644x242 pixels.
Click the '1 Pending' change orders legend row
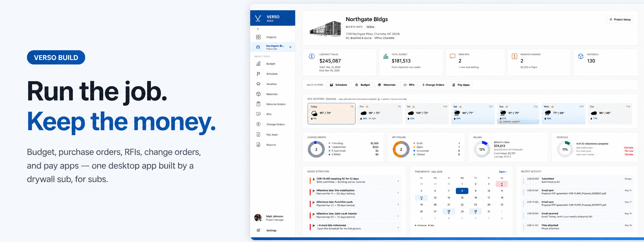[x=354, y=143]
